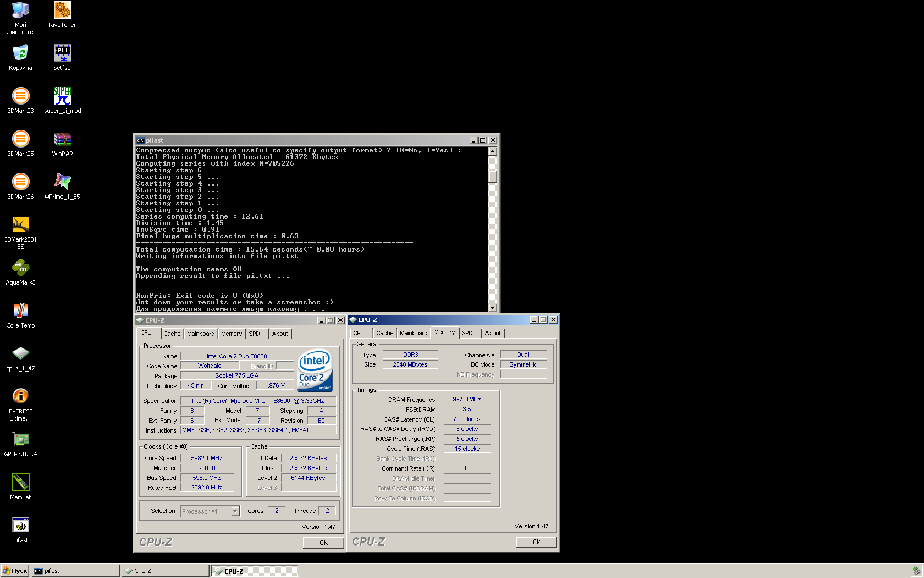This screenshot has height=578, width=924.
Task: Click the Intel Core 2 Duo logo
Action: (315, 370)
